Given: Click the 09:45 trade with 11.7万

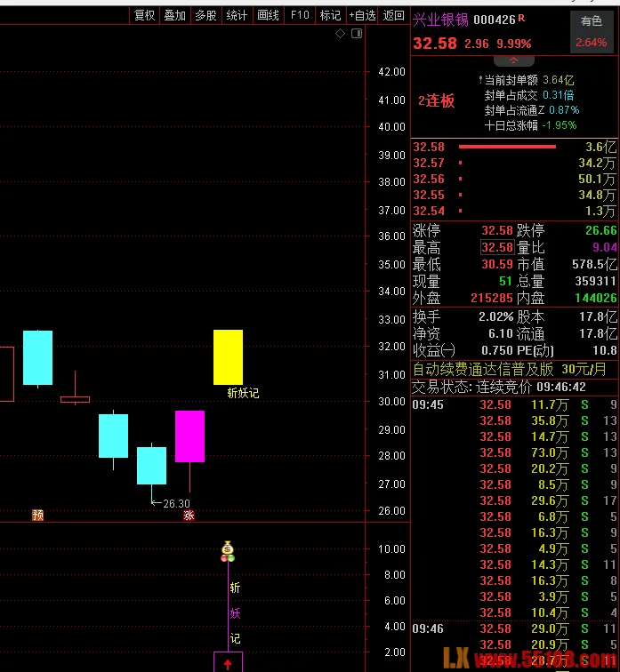Looking at the screenshot, I should [514, 404].
